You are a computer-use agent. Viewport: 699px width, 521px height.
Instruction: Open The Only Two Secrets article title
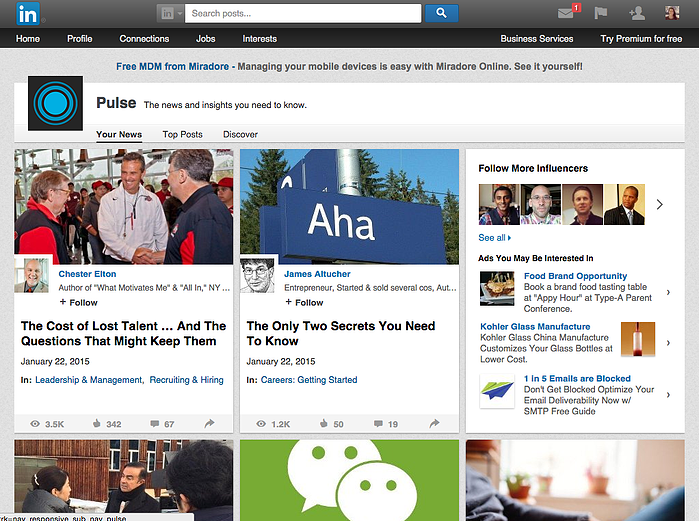pos(341,333)
